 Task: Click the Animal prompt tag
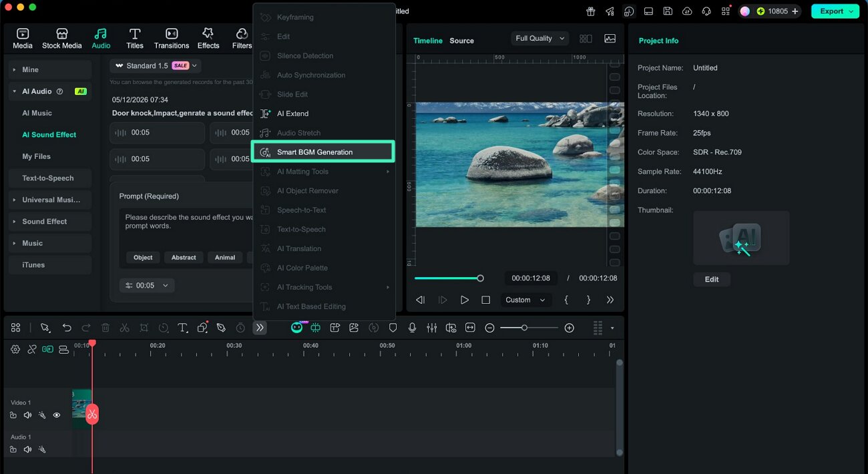(225, 257)
